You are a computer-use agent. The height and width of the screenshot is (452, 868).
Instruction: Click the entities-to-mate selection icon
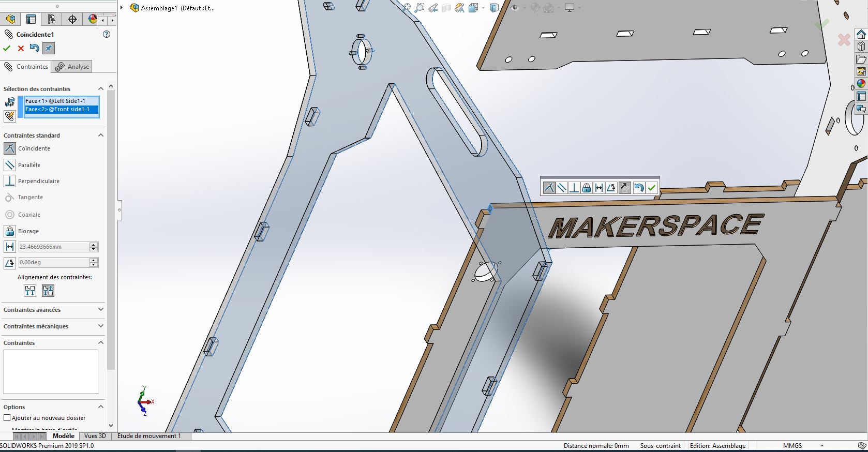[x=10, y=102]
